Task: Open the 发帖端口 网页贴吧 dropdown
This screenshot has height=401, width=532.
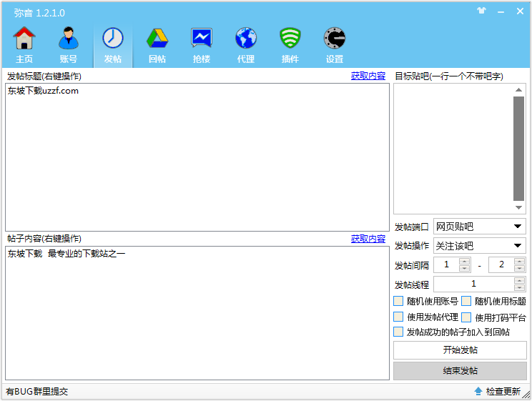Action: click(x=479, y=227)
